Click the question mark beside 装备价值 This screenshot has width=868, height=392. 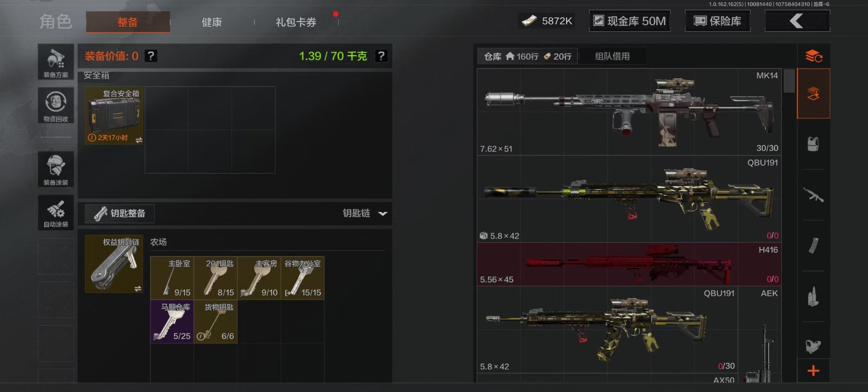(x=151, y=56)
